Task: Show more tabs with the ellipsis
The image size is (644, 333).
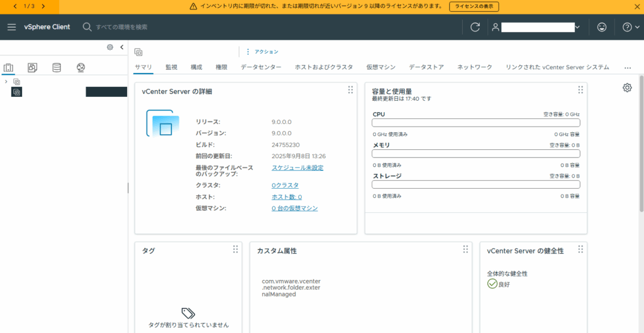Action: (x=627, y=67)
